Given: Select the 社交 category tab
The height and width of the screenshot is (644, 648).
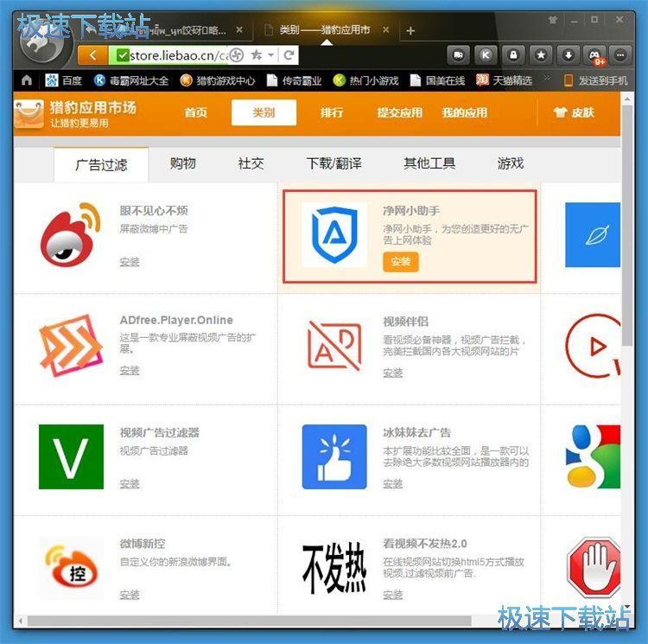Looking at the screenshot, I should click(x=251, y=163).
